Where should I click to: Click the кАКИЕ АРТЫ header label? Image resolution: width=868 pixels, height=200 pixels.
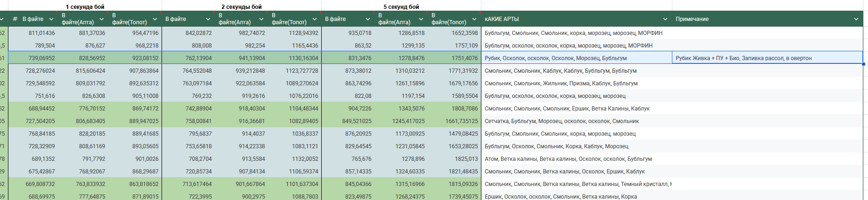point(501,19)
